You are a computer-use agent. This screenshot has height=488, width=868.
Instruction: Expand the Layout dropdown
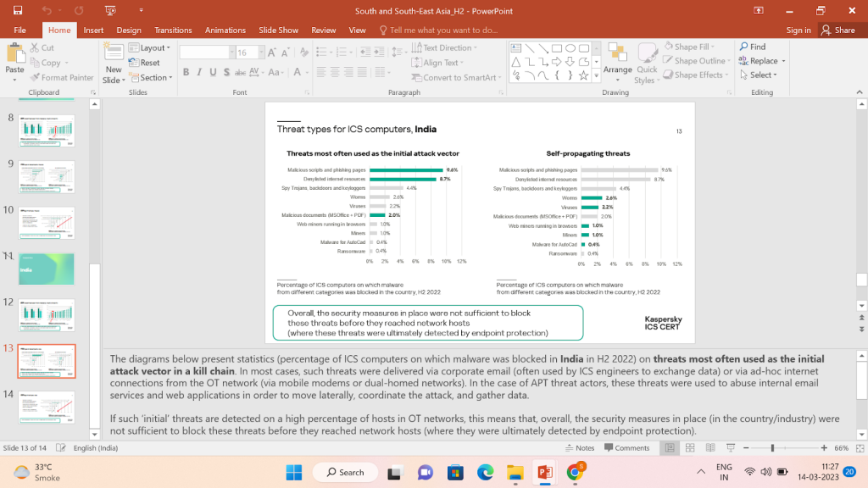(153, 48)
